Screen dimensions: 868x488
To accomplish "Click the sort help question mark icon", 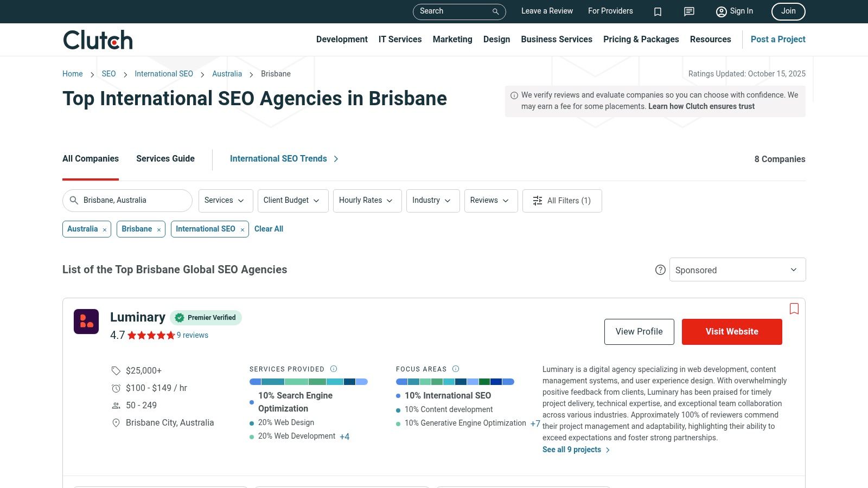I will [x=660, y=270].
